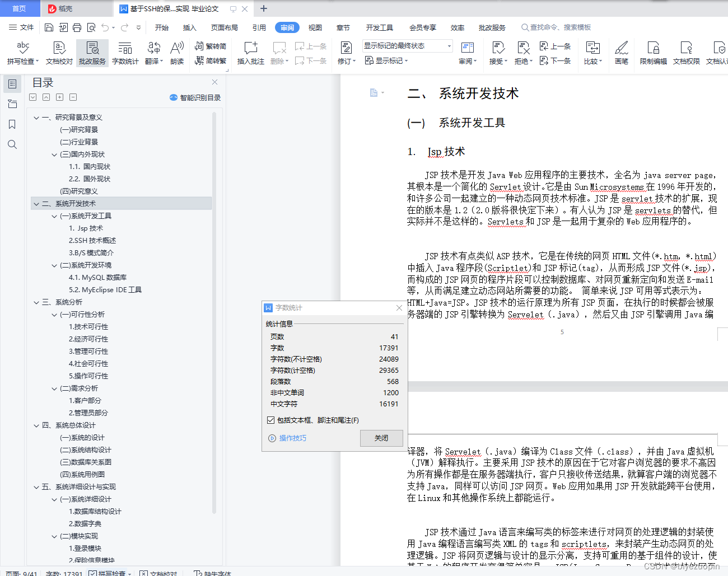
Task: Open 限制编辑 restrict editing panel
Action: pos(653,53)
